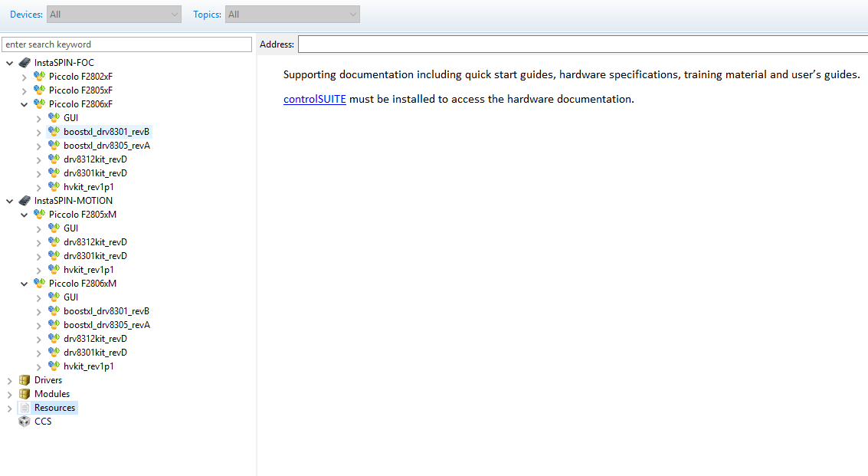Select drv8312kit_revD under Piccolo F2806xM
Image resolution: width=868 pixels, height=476 pixels.
click(95, 339)
